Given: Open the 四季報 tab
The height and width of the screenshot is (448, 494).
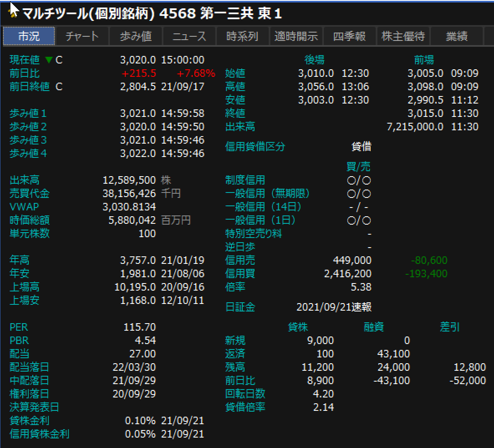Looking at the screenshot, I should tap(349, 36).
